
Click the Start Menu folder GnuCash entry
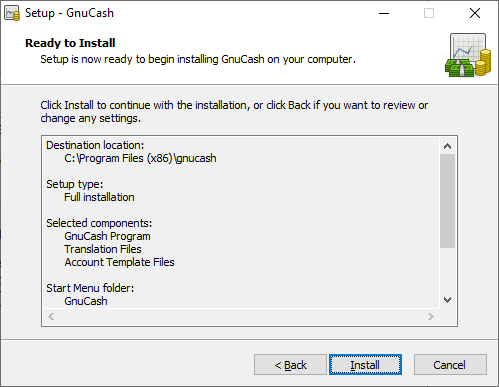point(86,301)
